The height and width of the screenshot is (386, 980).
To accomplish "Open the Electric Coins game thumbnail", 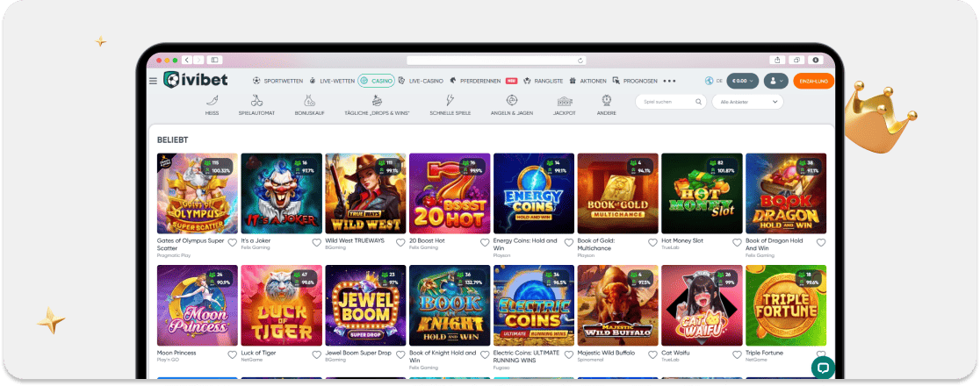I will click(534, 305).
